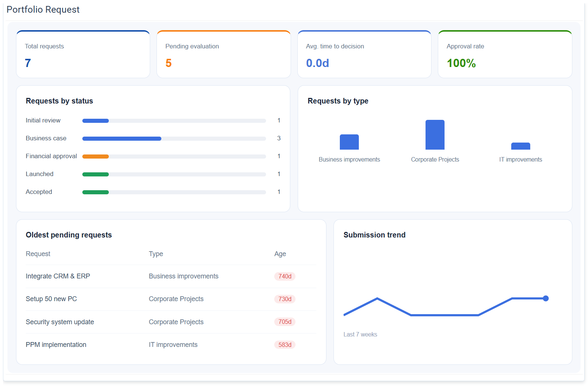Select the Initial review status label

[43, 120]
